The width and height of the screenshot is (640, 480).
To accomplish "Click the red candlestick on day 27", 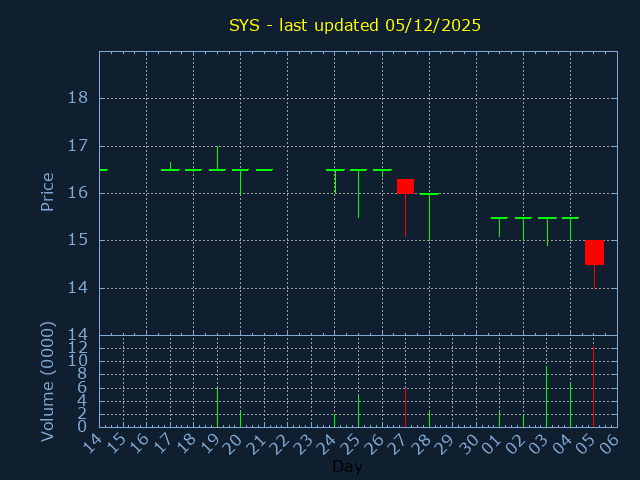I will point(405,186).
